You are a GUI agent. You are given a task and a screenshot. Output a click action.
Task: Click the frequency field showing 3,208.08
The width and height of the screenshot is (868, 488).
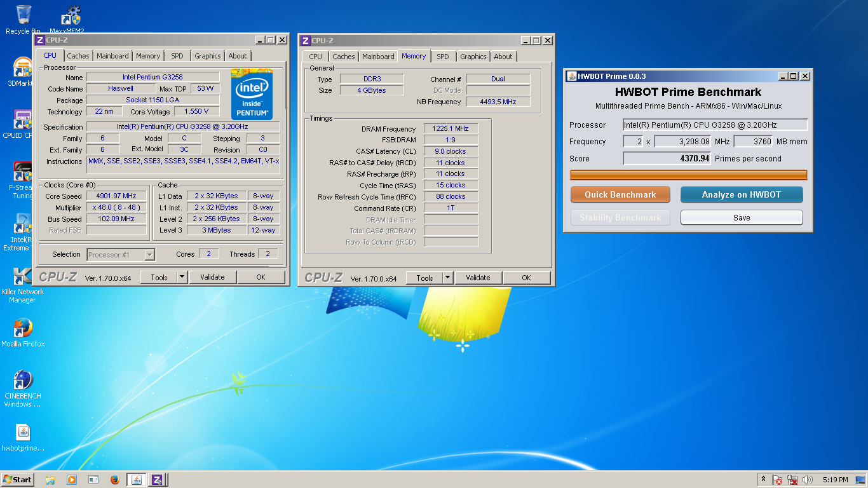pyautogui.click(x=683, y=142)
